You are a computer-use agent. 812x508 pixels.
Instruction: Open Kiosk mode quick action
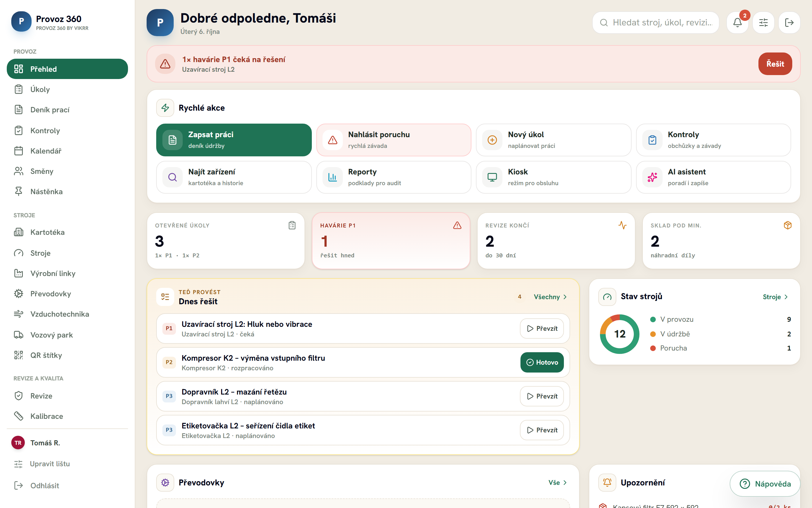tap(553, 177)
